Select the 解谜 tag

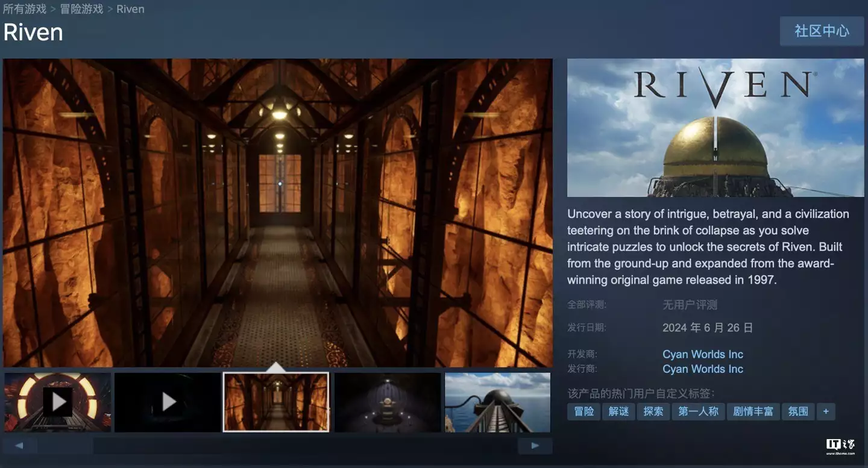click(x=618, y=411)
